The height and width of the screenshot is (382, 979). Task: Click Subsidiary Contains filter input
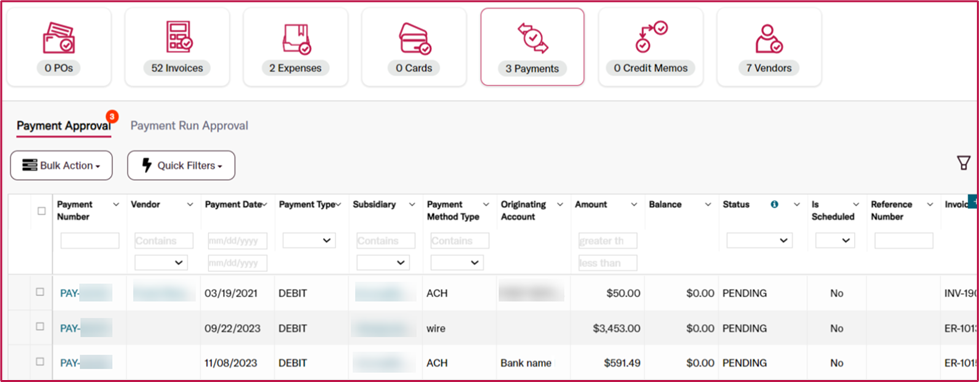pyautogui.click(x=386, y=241)
